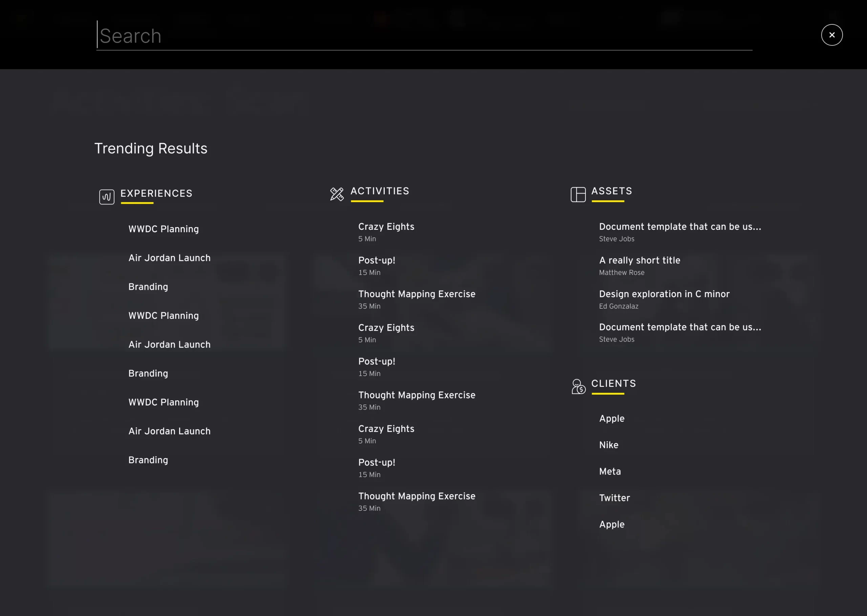Open the first Thought Mapping Exercise activity

pos(417,294)
